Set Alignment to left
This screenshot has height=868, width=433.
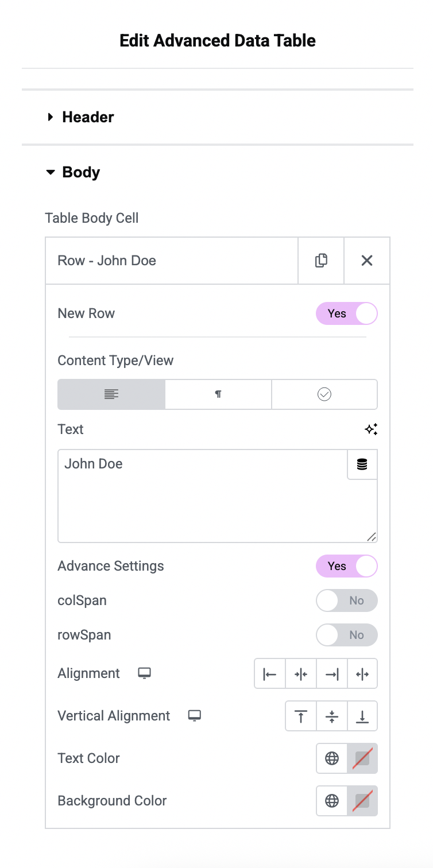pyautogui.click(x=270, y=673)
